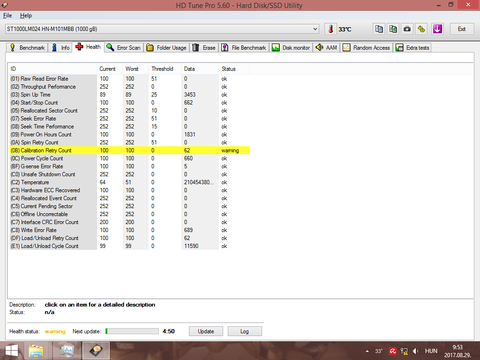
Task: Select the Health tab
Action: tap(88, 47)
